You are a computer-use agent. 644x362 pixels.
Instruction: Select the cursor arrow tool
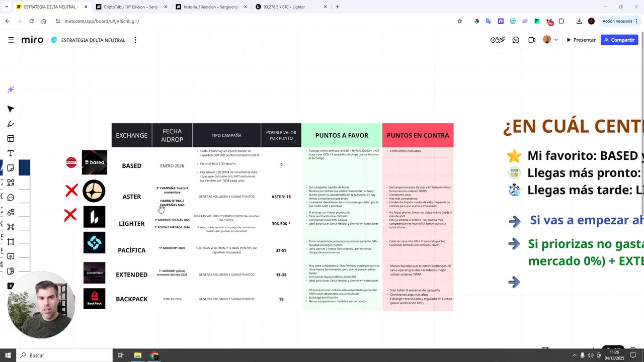[11, 109]
